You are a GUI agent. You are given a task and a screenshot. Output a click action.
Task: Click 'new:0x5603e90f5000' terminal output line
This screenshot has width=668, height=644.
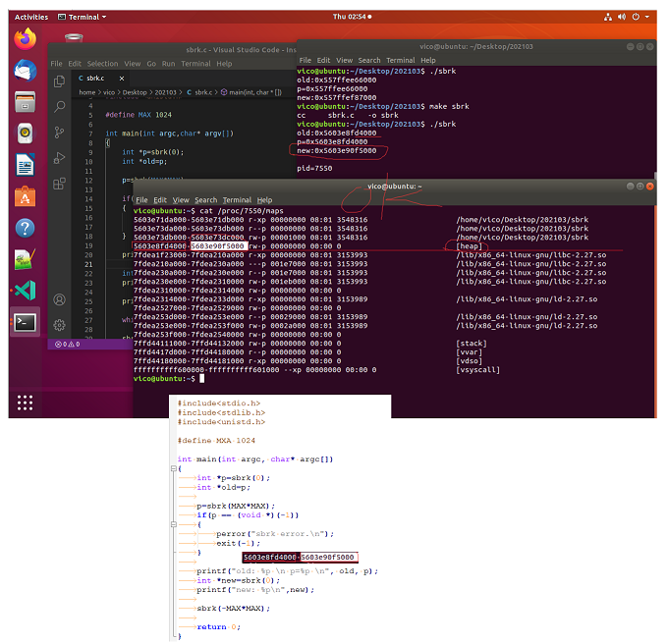pos(337,150)
